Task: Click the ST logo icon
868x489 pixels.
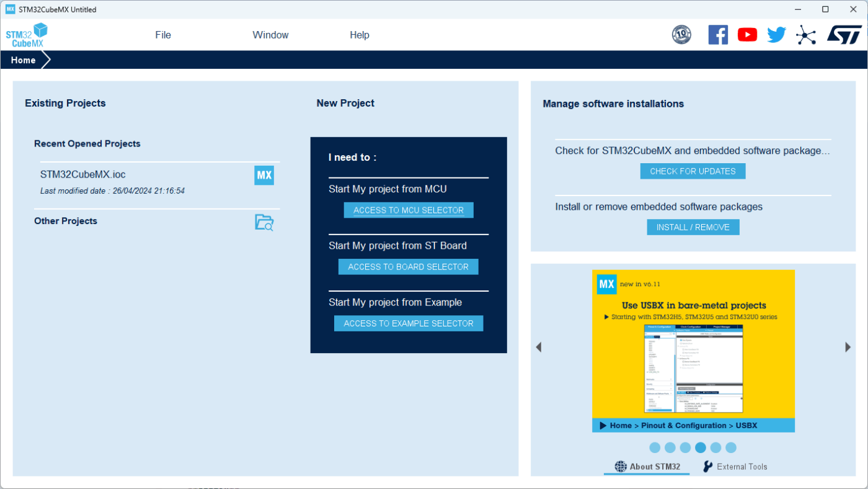Action: [844, 35]
